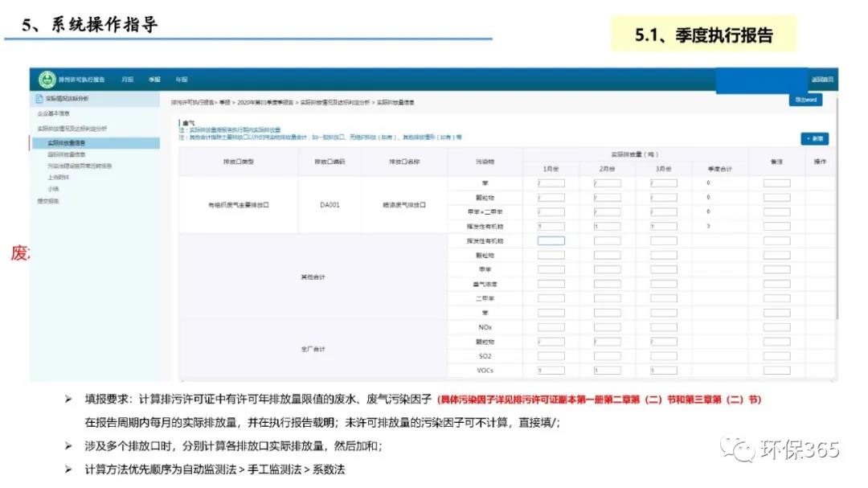
Task: Click 备注 input field for NOx row
Action: click(x=776, y=327)
